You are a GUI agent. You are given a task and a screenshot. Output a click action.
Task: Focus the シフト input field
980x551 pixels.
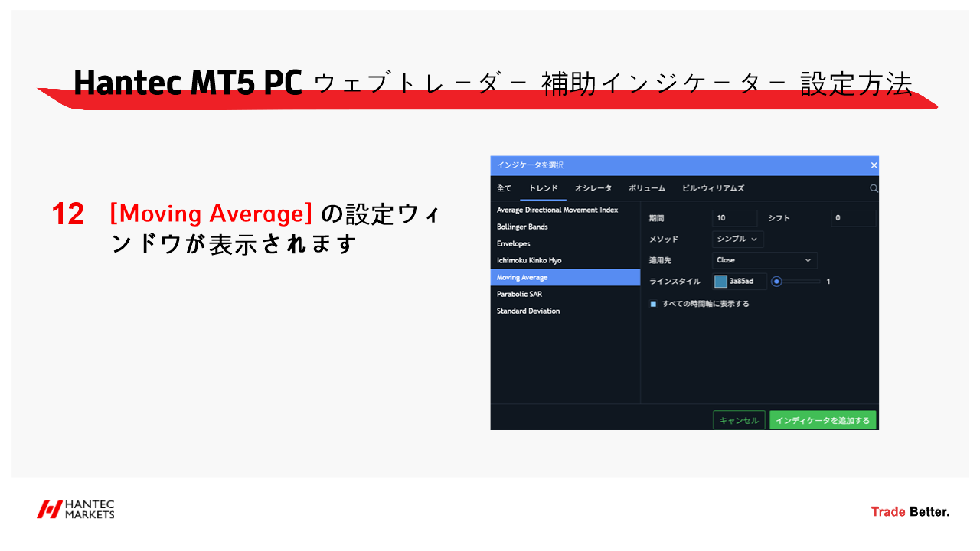853,218
